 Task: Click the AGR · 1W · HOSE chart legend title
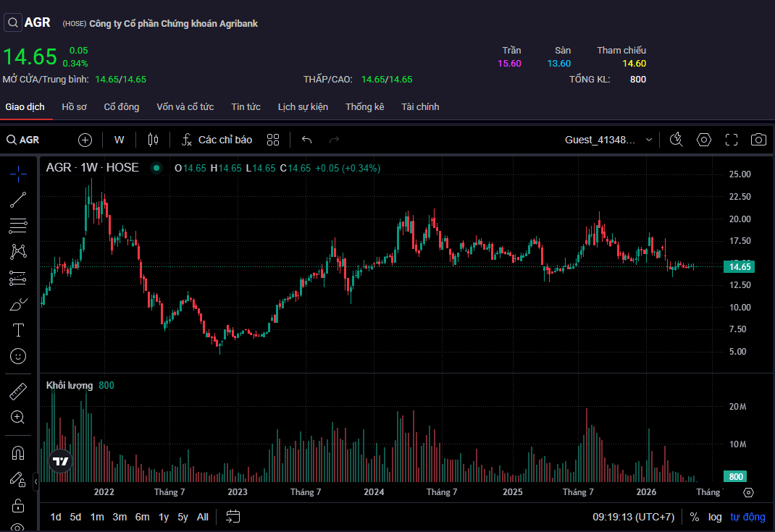(93, 167)
